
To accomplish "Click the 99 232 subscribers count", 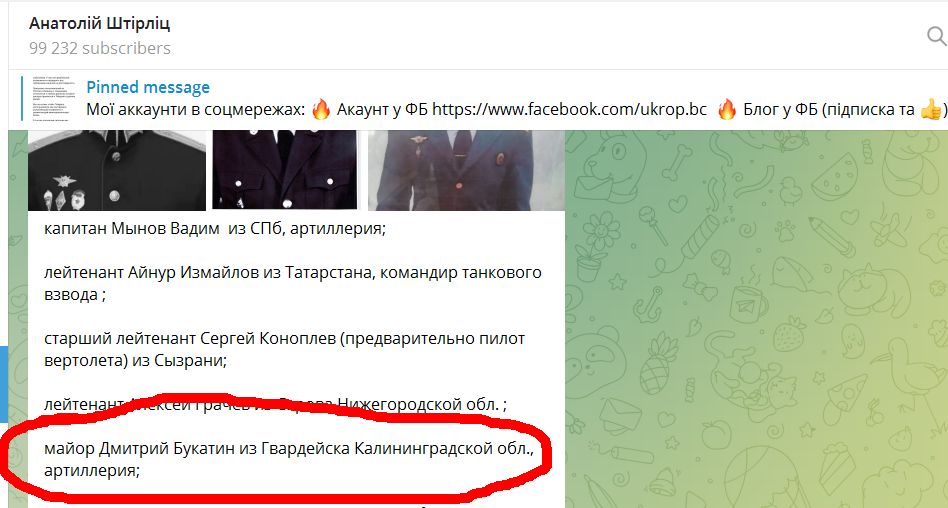I will pos(100,48).
